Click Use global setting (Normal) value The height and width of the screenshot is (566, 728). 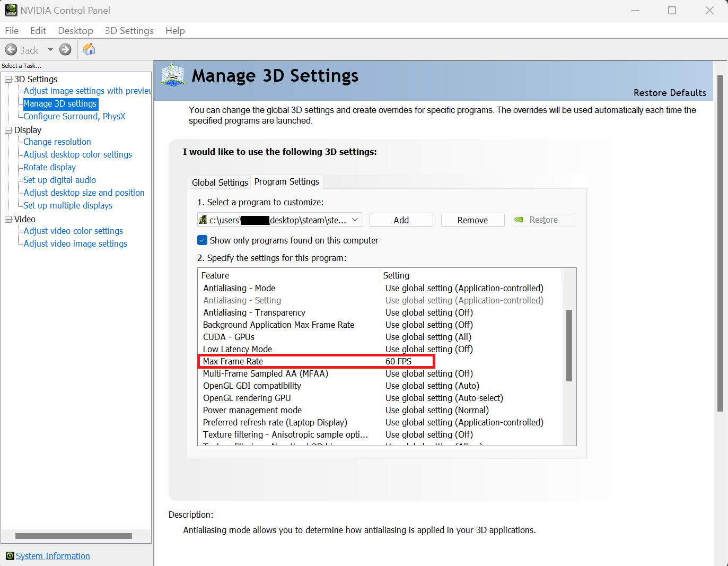click(x=437, y=410)
